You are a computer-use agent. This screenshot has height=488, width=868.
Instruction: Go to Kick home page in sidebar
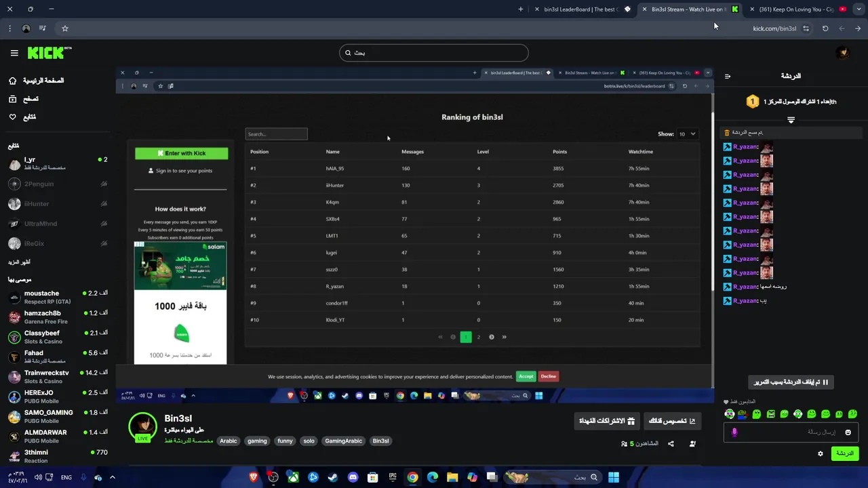pyautogui.click(x=36, y=81)
